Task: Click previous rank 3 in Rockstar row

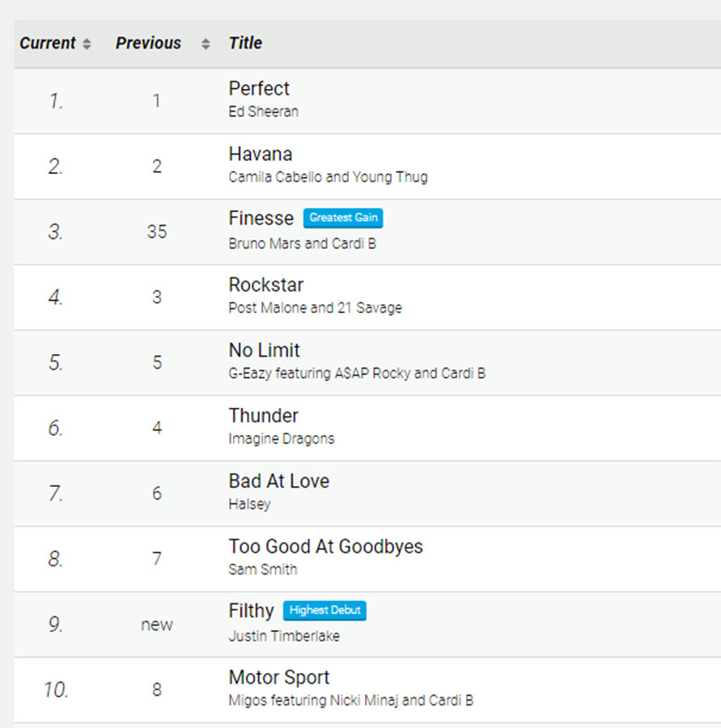Action: click(x=157, y=297)
